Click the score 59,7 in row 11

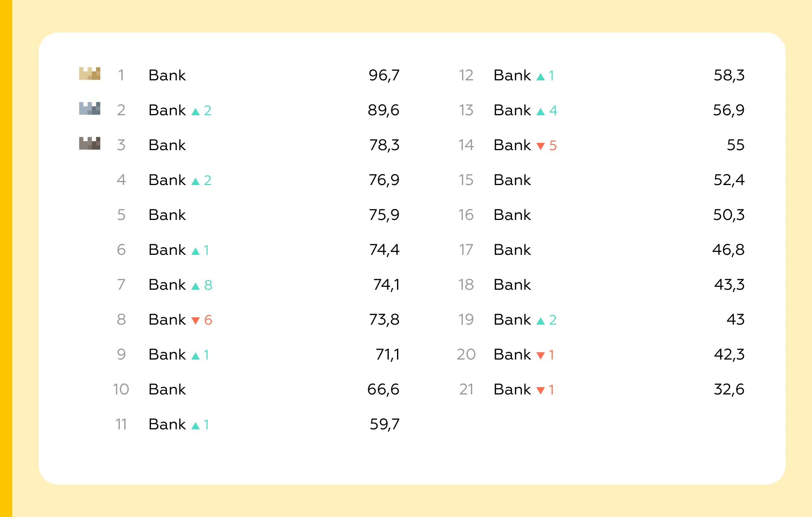coord(384,424)
